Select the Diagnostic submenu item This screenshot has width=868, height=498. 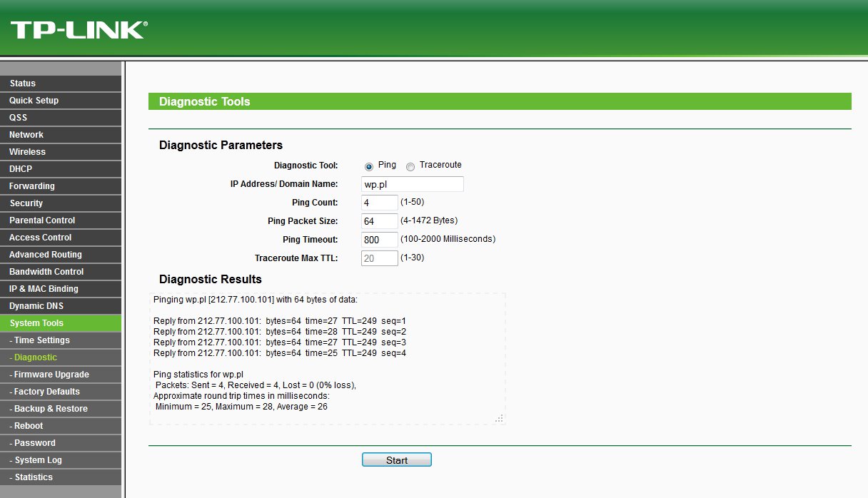[61, 357]
